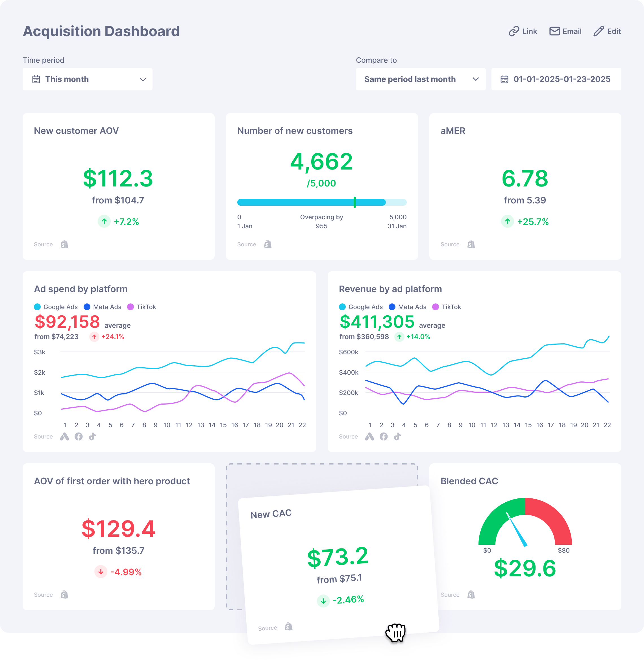Click Google Ads source icon under Revenue chart
The image size is (644, 662).
369,436
